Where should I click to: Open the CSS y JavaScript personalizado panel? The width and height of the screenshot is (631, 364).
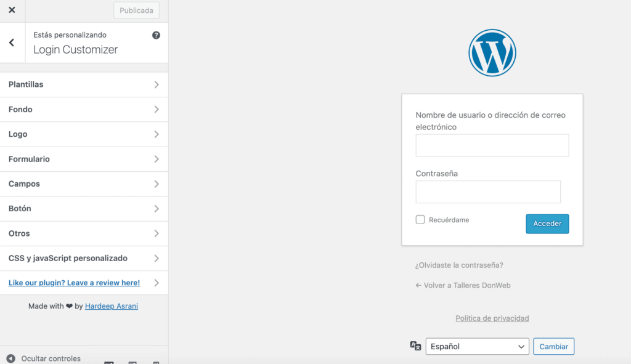[84, 258]
